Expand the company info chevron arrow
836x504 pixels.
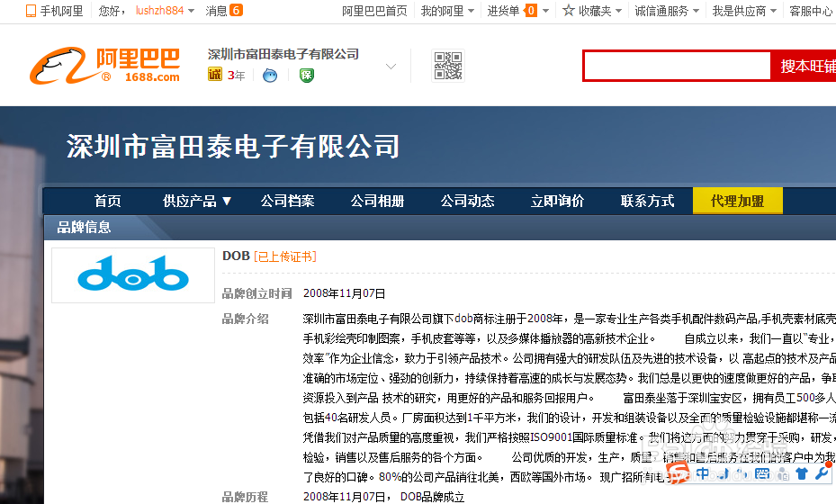(x=391, y=66)
